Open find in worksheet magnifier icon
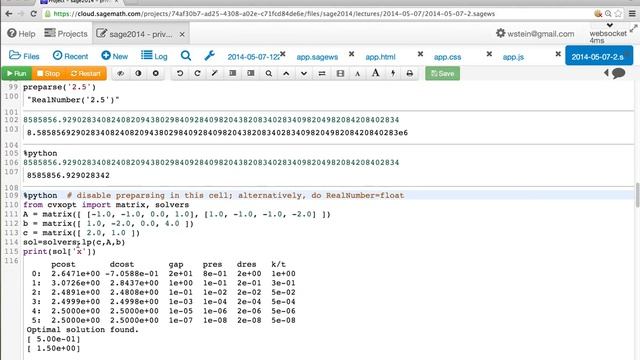Image resolution: width=640 pixels, height=360 pixels. (269, 73)
